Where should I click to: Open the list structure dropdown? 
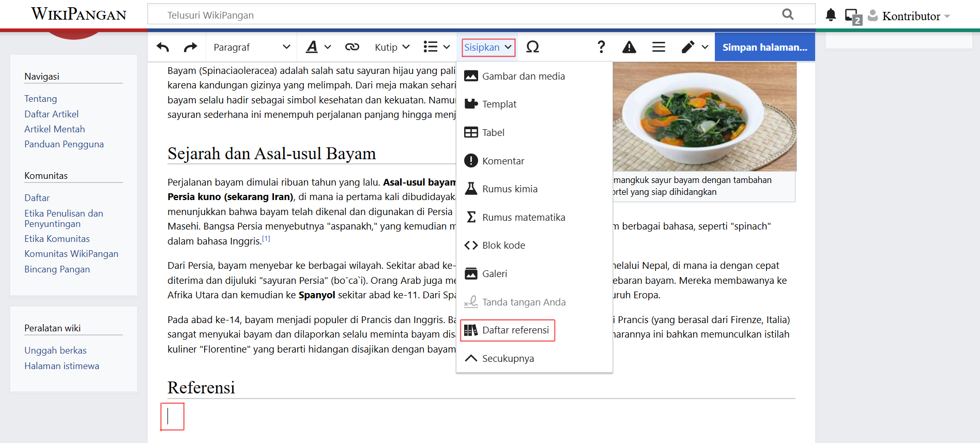click(436, 47)
